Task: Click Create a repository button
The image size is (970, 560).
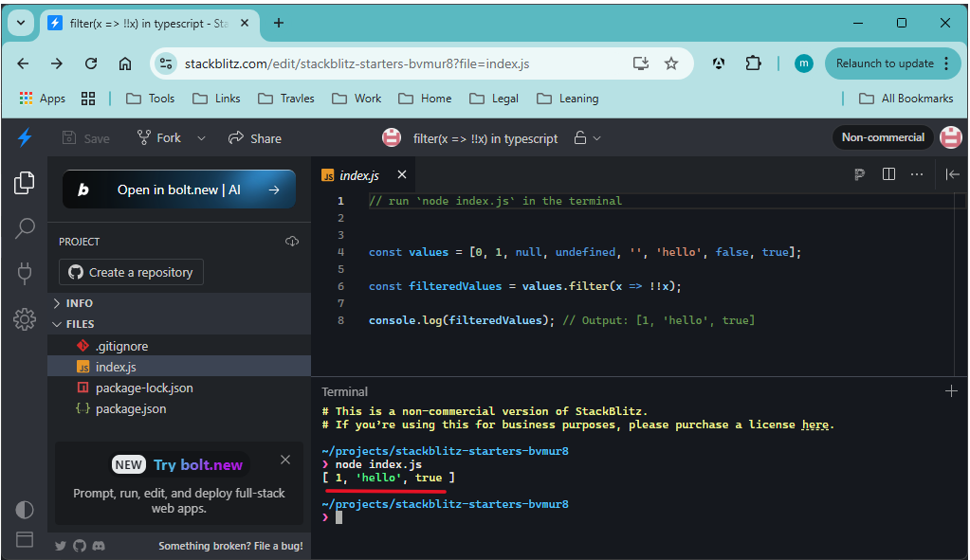Action: tap(131, 273)
